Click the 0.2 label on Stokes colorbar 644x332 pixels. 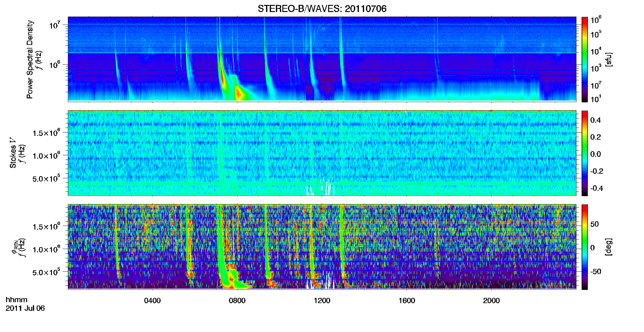click(x=595, y=137)
